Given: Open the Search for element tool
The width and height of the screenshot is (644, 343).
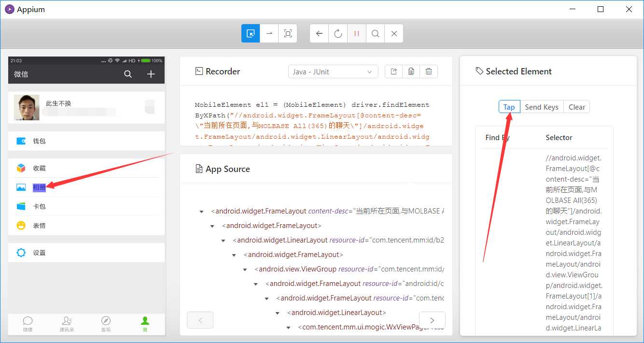Looking at the screenshot, I should pyautogui.click(x=375, y=33).
